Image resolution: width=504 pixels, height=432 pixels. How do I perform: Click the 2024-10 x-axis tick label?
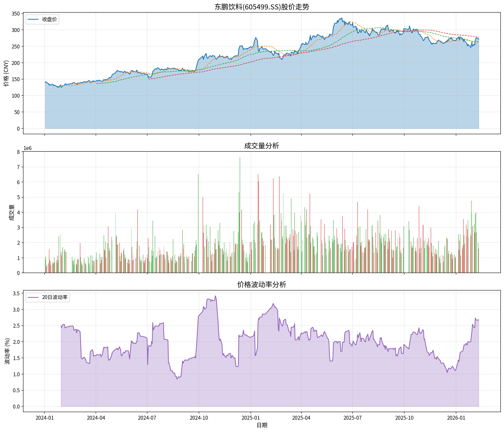coord(199,418)
